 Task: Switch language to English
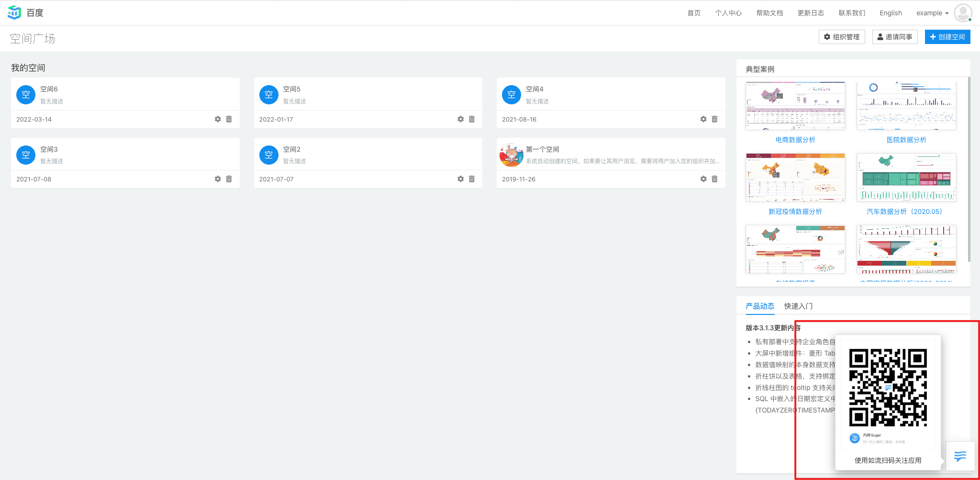pyautogui.click(x=891, y=13)
